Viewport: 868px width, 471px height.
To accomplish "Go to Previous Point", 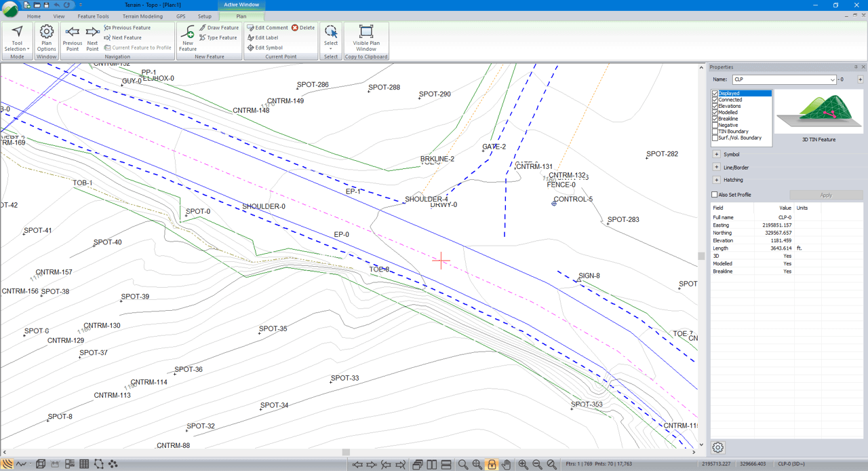I will click(72, 38).
